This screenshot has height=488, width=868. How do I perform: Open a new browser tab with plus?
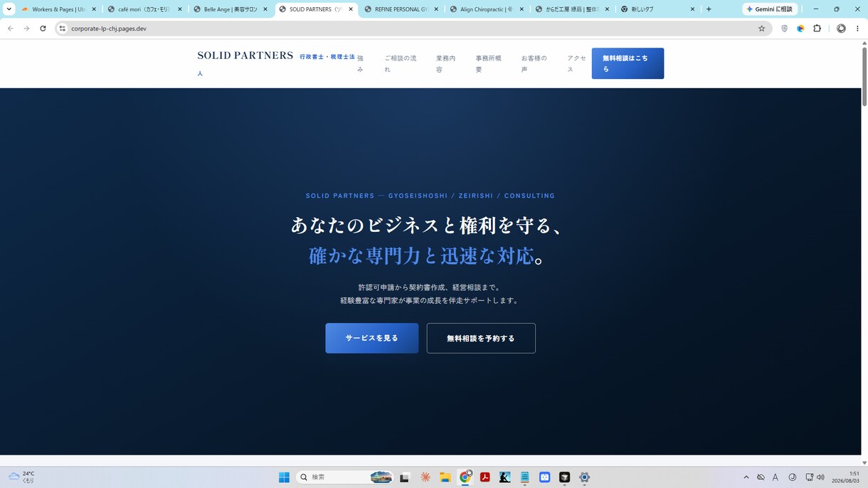click(x=709, y=9)
